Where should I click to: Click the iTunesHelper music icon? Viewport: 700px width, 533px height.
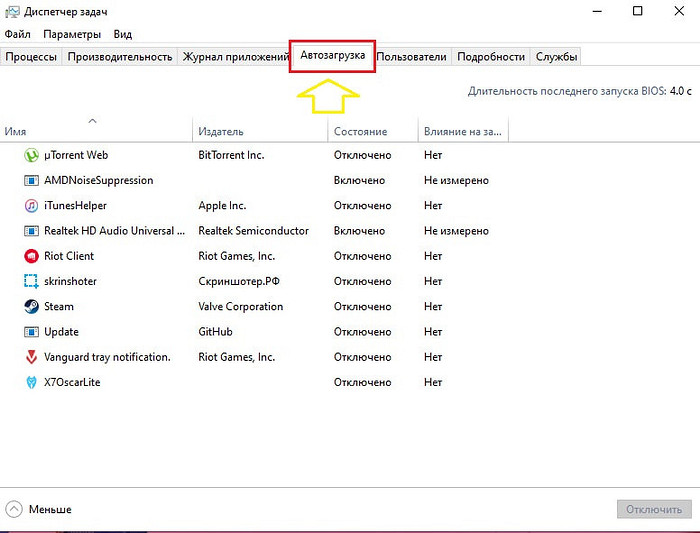pos(31,206)
